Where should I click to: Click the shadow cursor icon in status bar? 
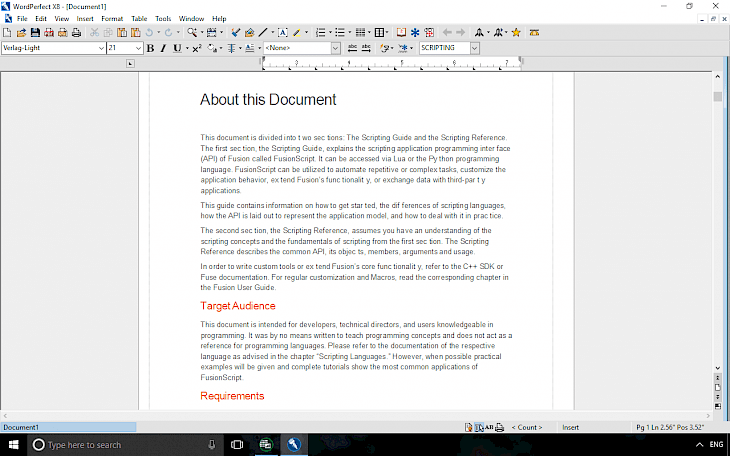[x=479, y=427]
